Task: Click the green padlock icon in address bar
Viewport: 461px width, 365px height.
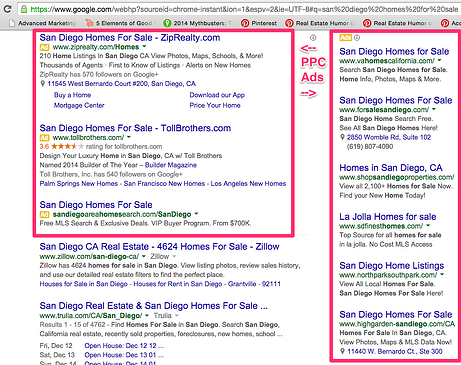Action: (24, 9)
